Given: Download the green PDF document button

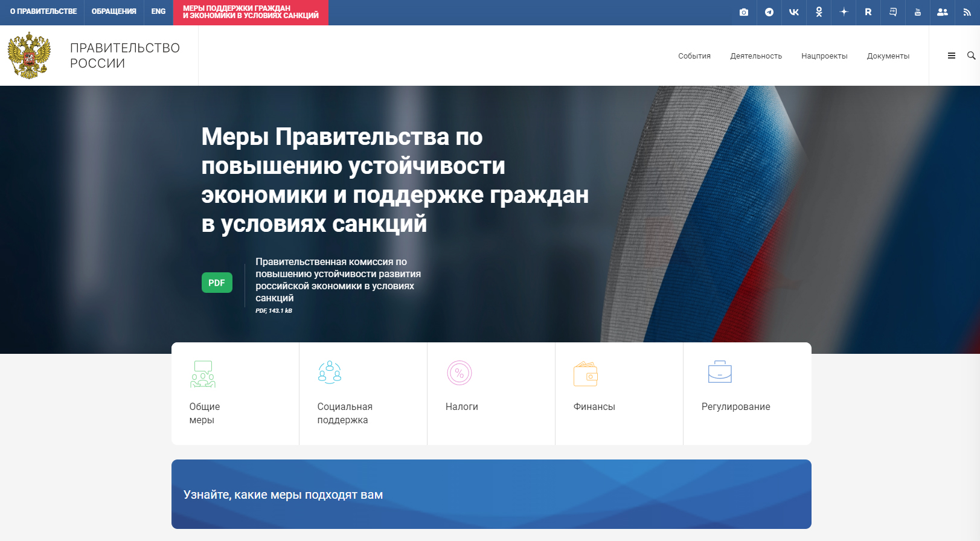Looking at the screenshot, I should [217, 283].
